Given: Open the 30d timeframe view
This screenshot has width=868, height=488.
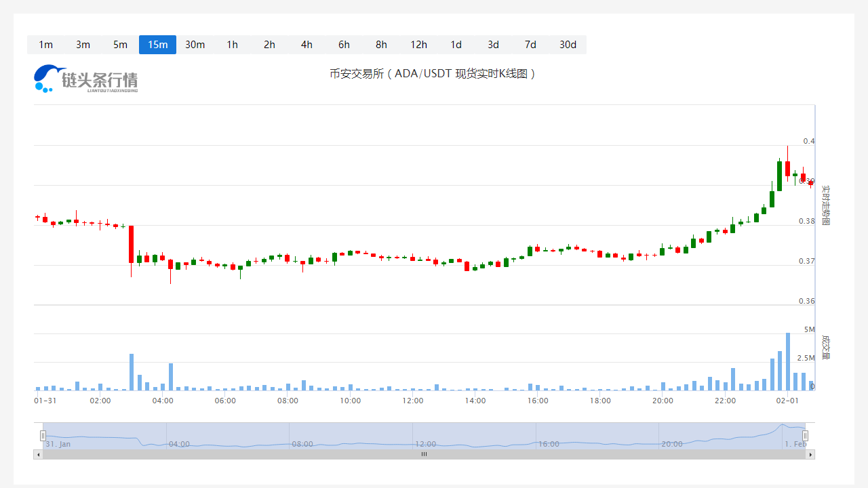Looking at the screenshot, I should click(568, 45).
